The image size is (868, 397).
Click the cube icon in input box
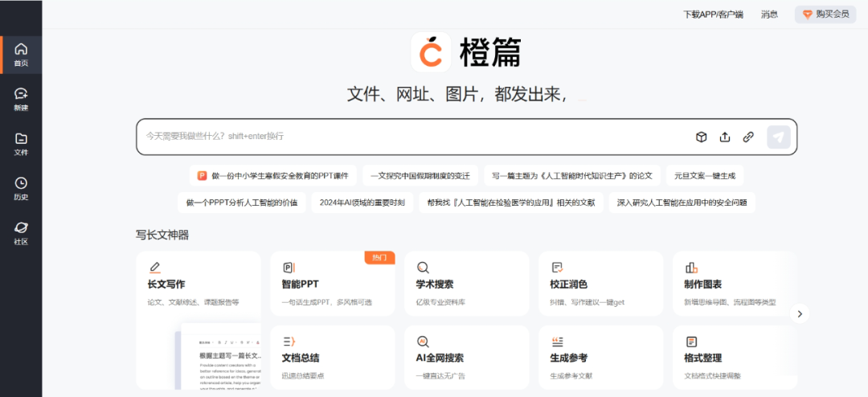(702, 137)
